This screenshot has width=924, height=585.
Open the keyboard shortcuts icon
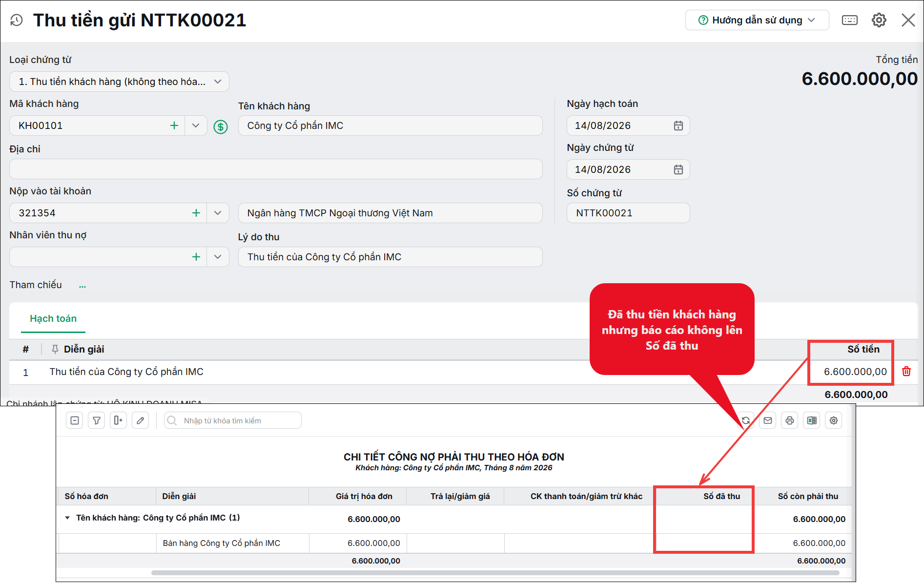[x=850, y=20]
